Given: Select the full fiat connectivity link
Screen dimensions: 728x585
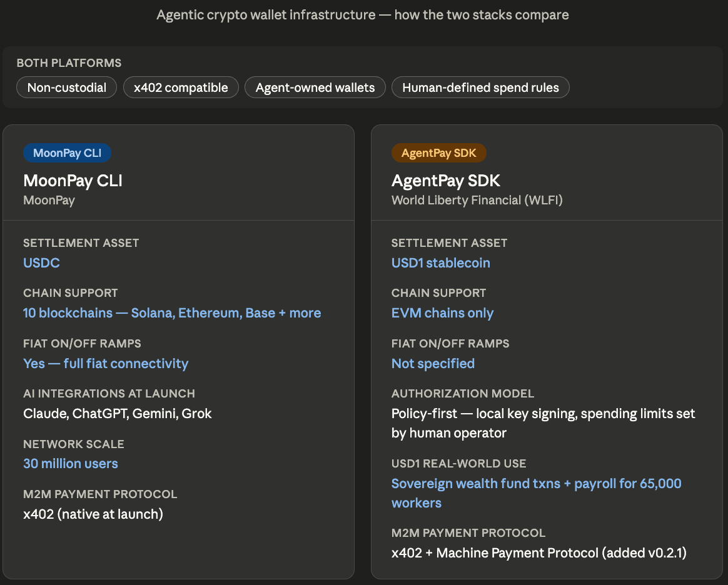Looking at the screenshot, I should point(106,364).
